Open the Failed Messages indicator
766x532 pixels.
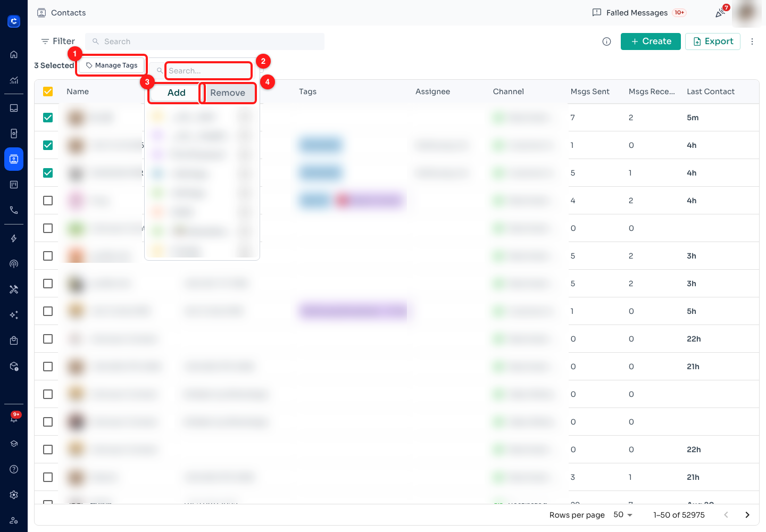point(639,13)
